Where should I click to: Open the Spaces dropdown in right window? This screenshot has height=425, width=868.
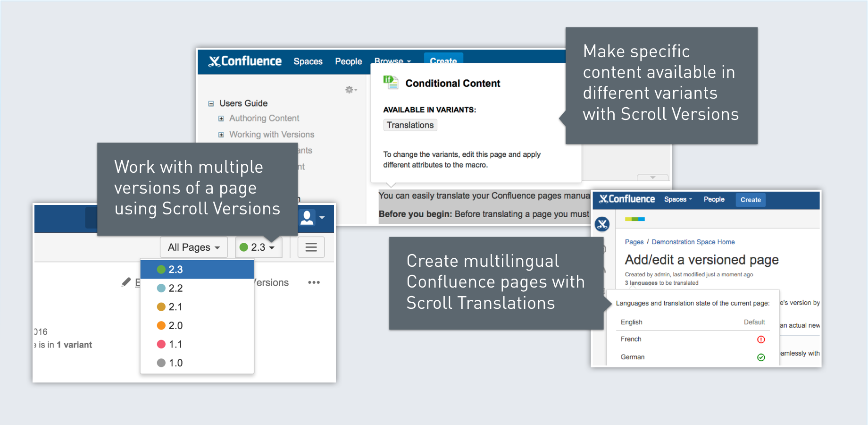678,199
